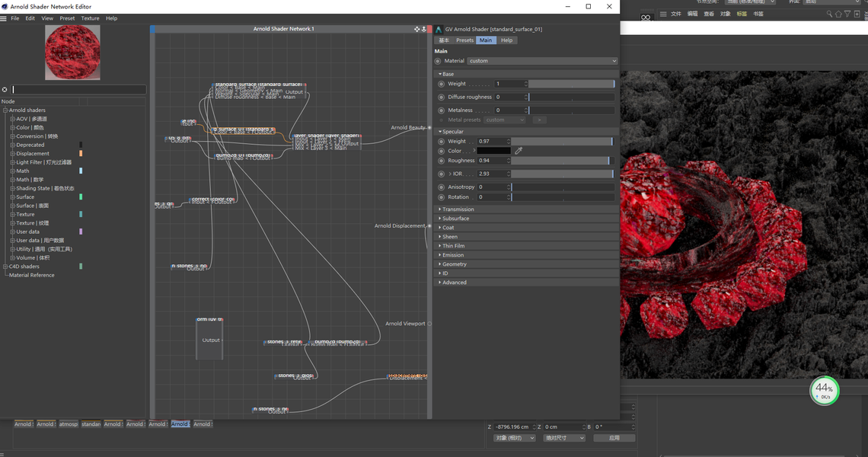Click search magnifier in Object Manager toolbar
Viewport: 868px width, 457px height.
click(828, 14)
